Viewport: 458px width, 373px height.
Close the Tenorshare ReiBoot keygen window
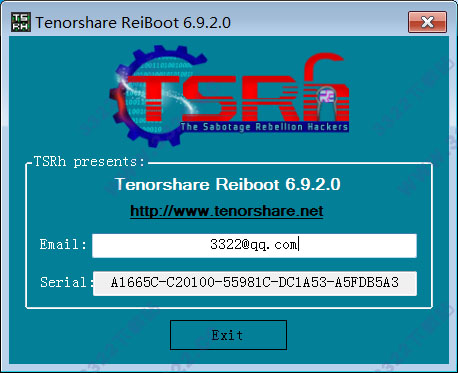coord(427,22)
